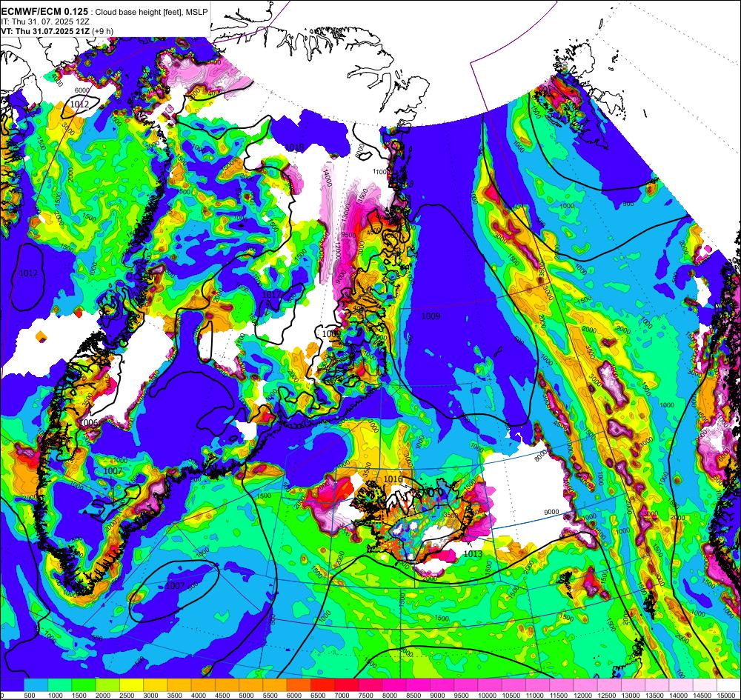741x700 pixels.
Task: Click legend swatch between 10000 and 10500
Action: tap(490, 684)
